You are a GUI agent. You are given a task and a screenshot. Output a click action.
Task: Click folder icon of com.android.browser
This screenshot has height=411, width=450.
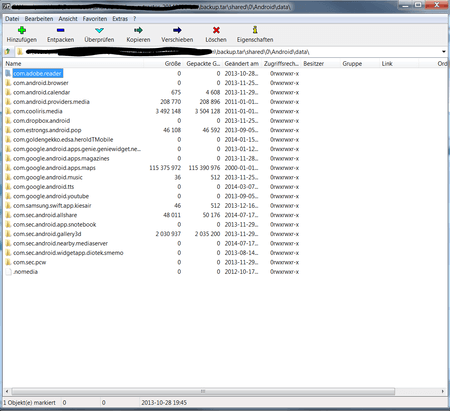point(8,83)
